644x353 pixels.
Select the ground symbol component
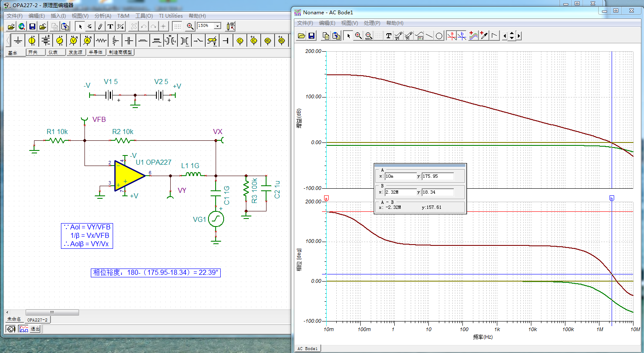tap(18, 40)
